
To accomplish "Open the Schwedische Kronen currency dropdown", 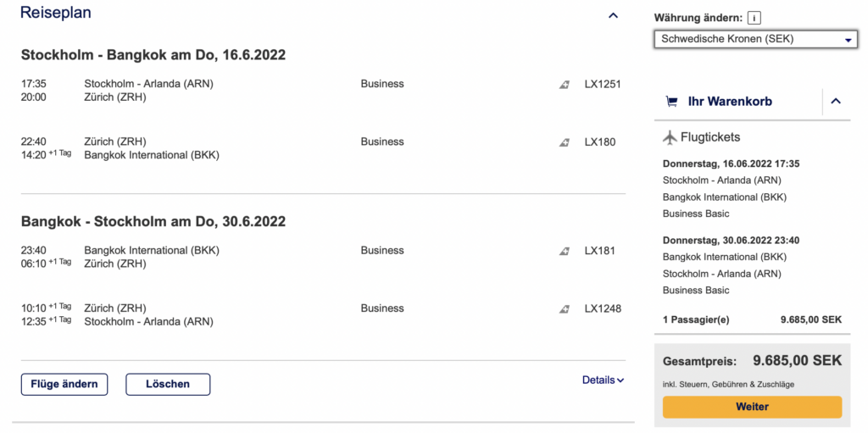I will click(756, 40).
